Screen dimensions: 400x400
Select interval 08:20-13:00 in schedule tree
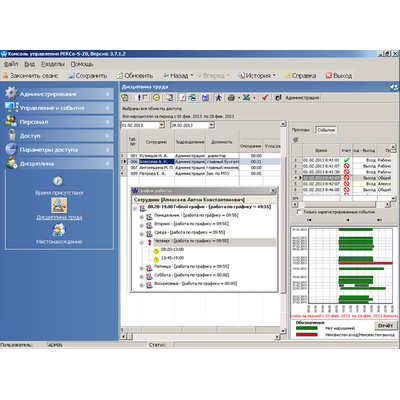(172, 250)
